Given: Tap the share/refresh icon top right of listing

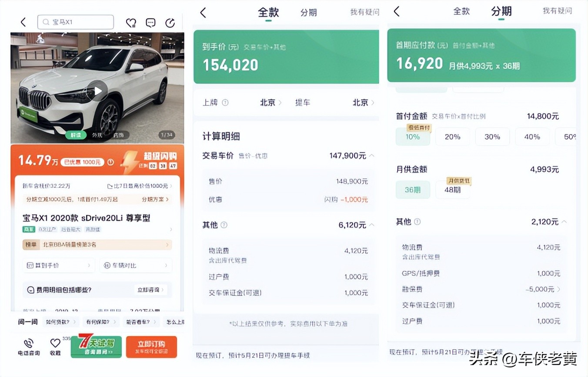Looking at the screenshot, I should click(170, 22).
